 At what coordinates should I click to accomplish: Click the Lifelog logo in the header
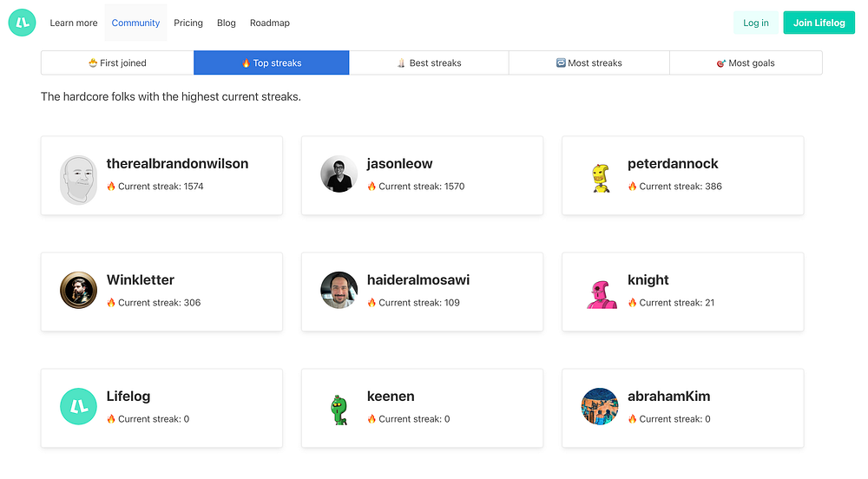tap(23, 23)
